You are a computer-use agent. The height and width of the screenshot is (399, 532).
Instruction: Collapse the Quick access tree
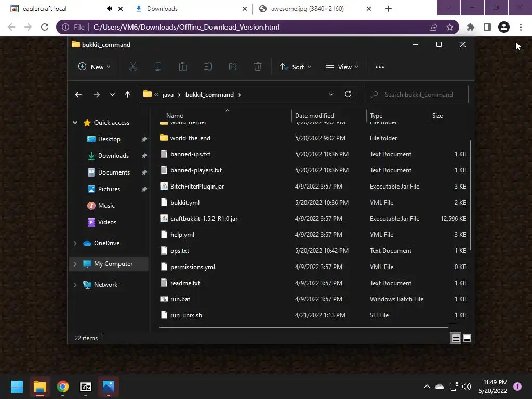click(x=75, y=123)
